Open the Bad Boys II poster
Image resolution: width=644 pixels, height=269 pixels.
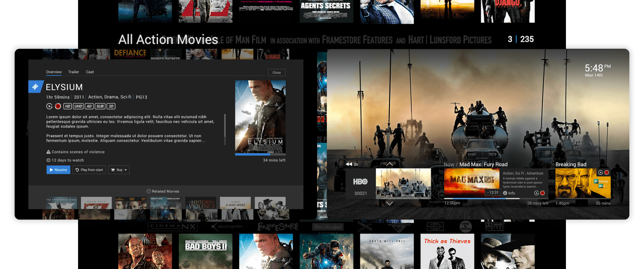(206, 251)
